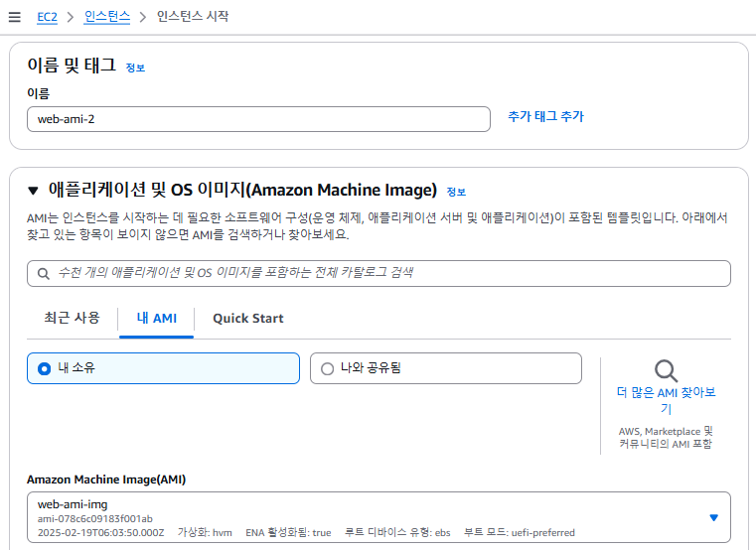Image resolution: width=756 pixels, height=550 pixels.
Task: Click the 루트 디바이스 유형: ebs text
Action: click(x=397, y=533)
